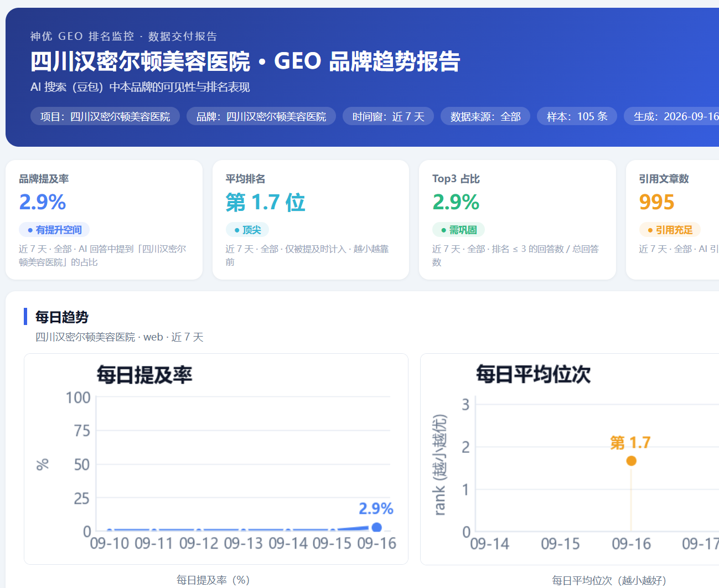Click the blue 09-16 data point on 每日提及率 chart
Screen dimensions: 719x588
376,527
